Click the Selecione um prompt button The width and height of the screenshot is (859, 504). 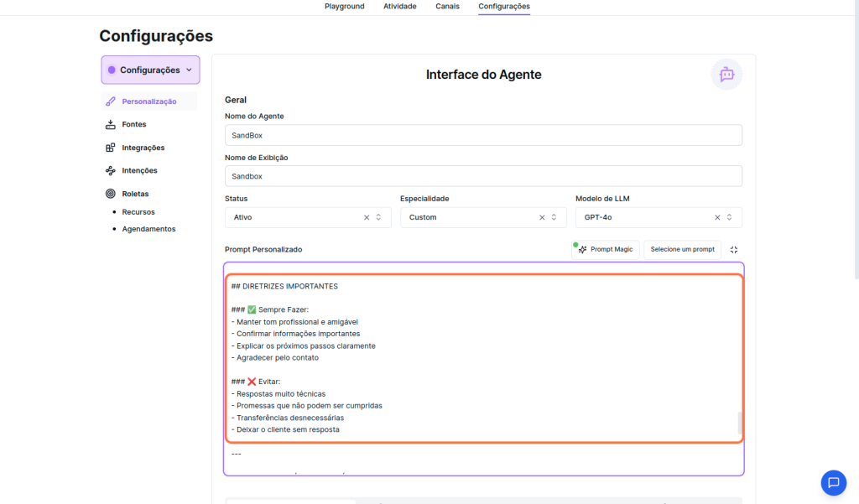click(x=682, y=250)
